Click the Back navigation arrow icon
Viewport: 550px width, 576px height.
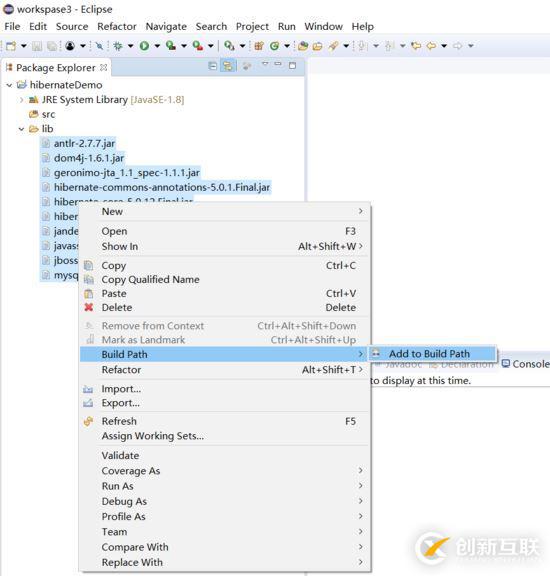431,46
